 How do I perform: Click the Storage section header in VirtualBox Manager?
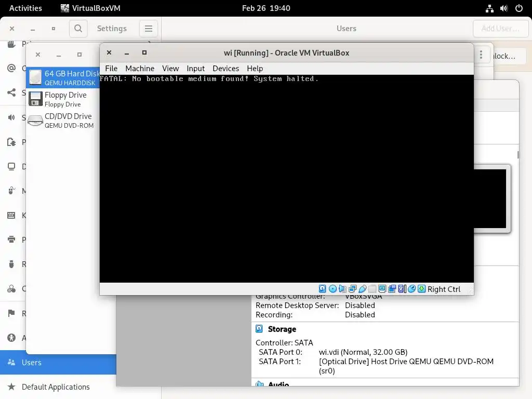[x=282, y=329]
